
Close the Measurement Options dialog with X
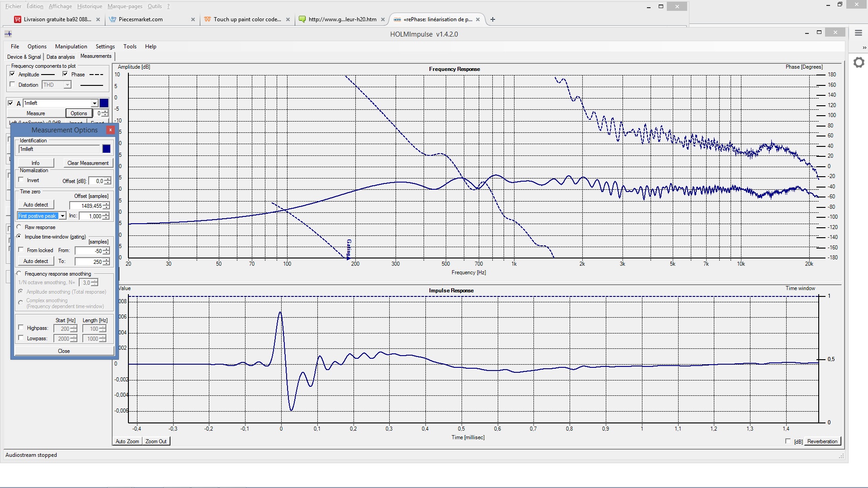pyautogui.click(x=110, y=130)
